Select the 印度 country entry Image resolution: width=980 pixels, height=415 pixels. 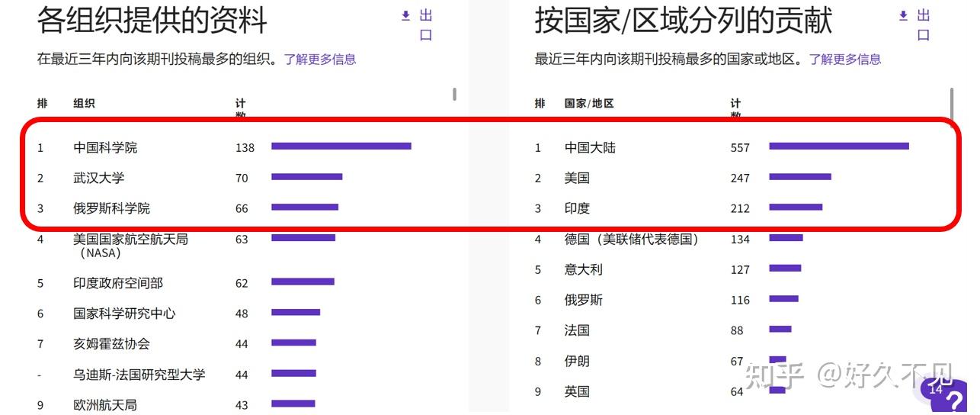(577, 208)
